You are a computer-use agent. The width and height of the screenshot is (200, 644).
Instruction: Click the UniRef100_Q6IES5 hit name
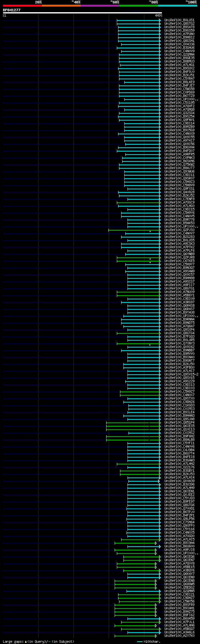179,426
